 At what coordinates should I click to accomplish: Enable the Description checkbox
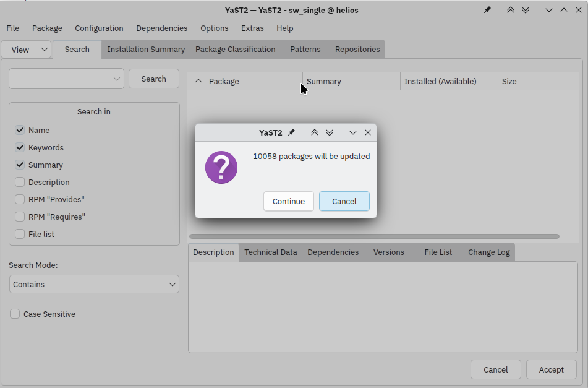(x=20, y=182)
